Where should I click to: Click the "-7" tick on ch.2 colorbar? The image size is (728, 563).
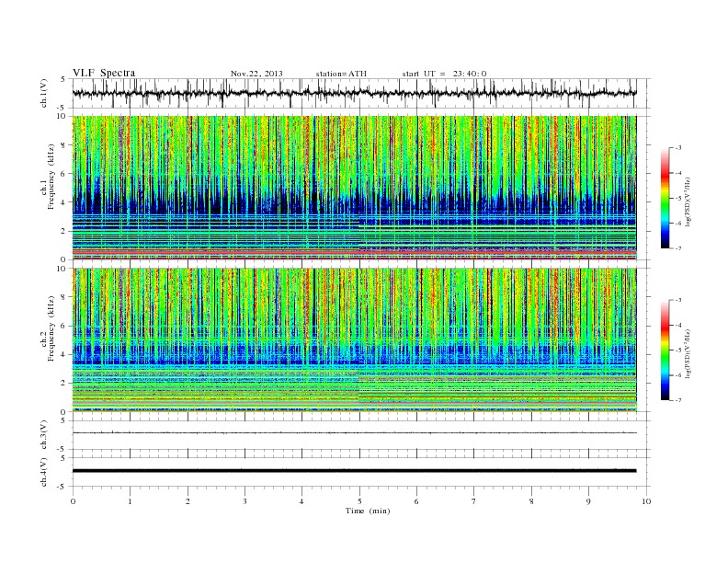click(x=677, y=400)
